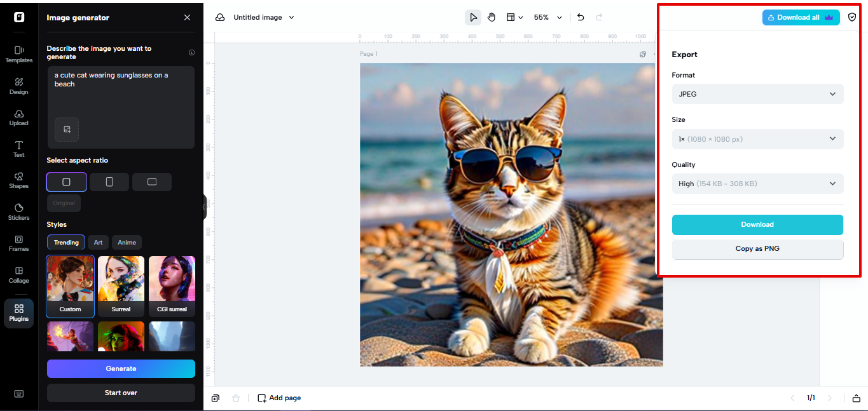Click the duplicate page icon near Add page
The image size is (868, 411).
(215, 398)
